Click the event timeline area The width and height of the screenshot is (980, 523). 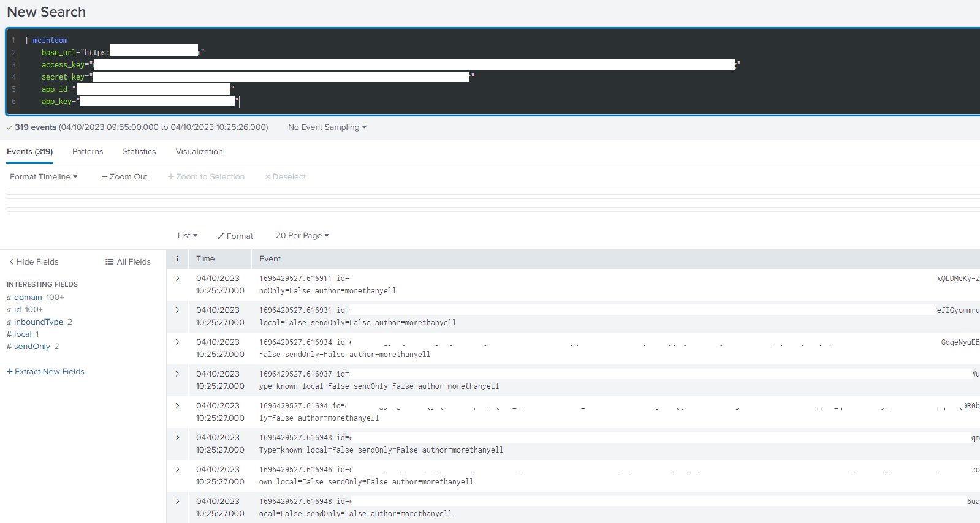click(x=493, y=201)
